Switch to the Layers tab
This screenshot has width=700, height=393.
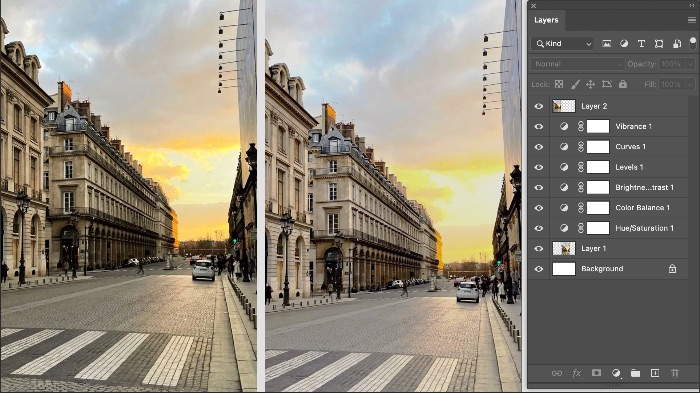[546, 20]
